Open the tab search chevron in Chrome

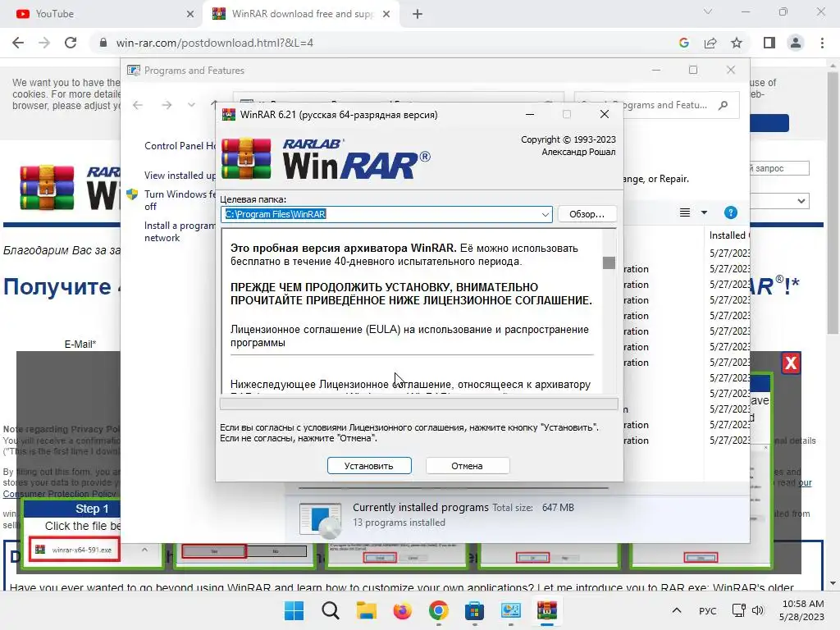(708, 11)
